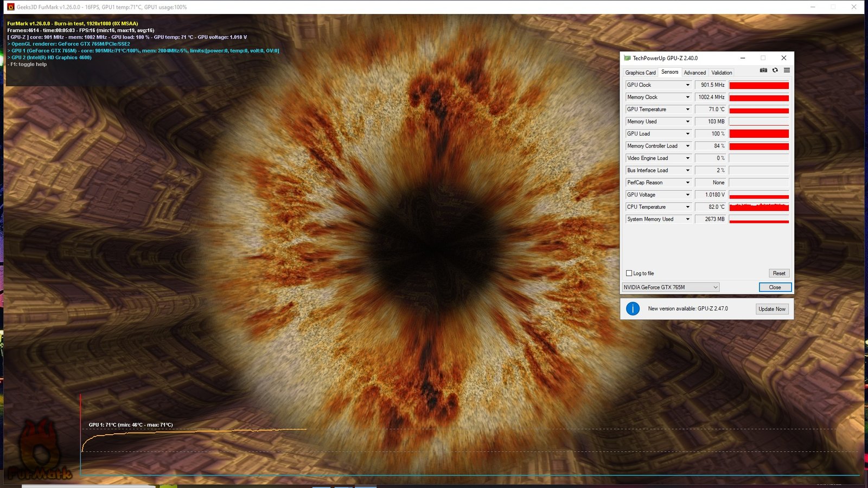Enable the Log to file checkbox
The width and height of the screenshot is (868, 488).
coord(629,273)
